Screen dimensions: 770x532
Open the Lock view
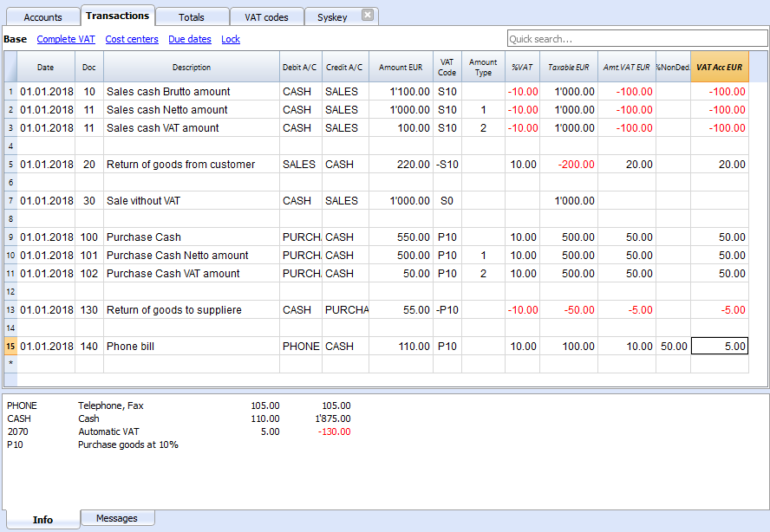[231, 39]
